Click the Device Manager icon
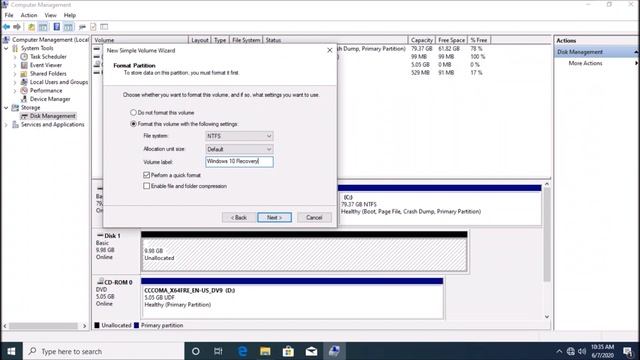 pyautogui.click(x=24, y=99)
